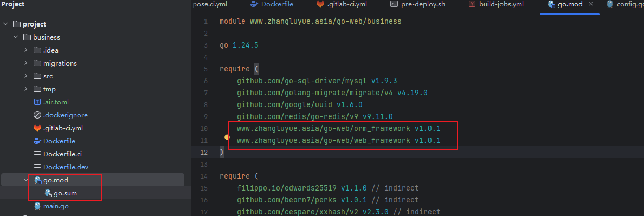This screenshot has width=644, height=216.
Task: Click the web_framework v1.0.1 dependency line
Action: pyautogui.click(x=338, y=141)
